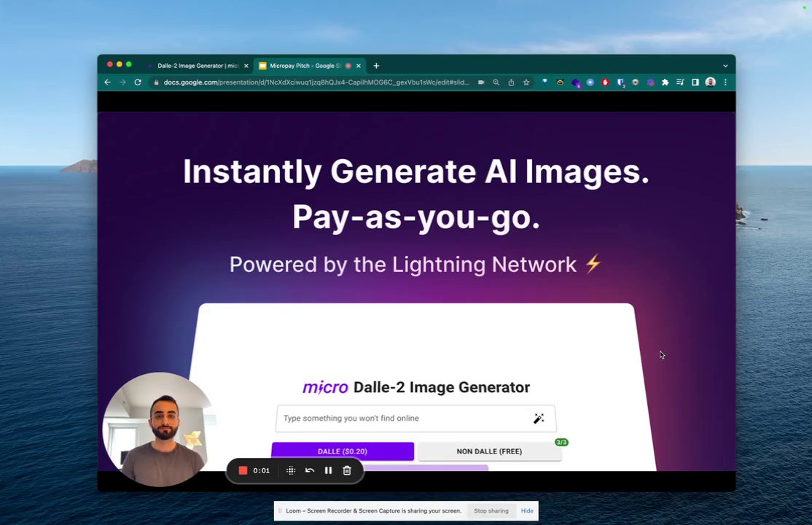Open the blue diamond extension
This screenshot has width=812, height=525.
click(x=544, y=82)
